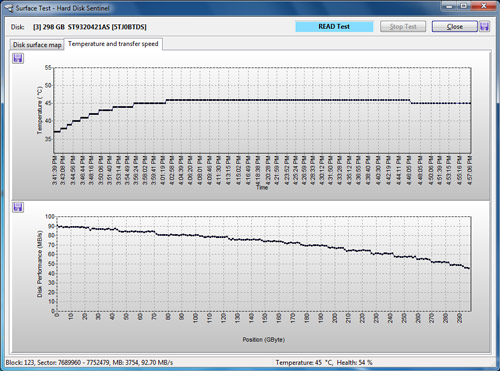
Task: Click the 3:41:39 PM time marker
Action: tap(55, 170)
